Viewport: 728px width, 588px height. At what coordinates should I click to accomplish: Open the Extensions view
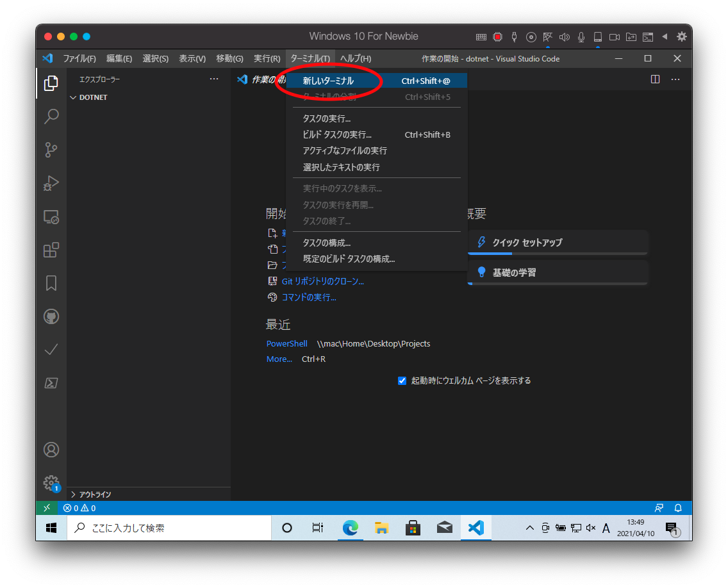tap(51, 250)
